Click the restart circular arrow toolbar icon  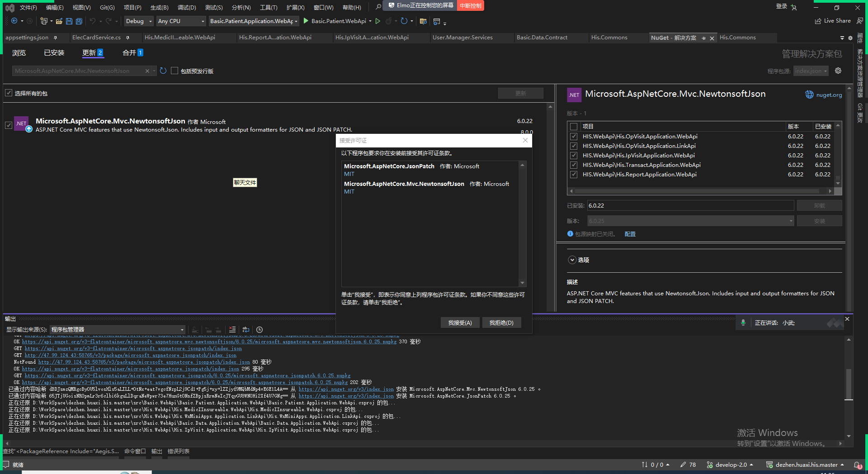[x=404, y=21]
